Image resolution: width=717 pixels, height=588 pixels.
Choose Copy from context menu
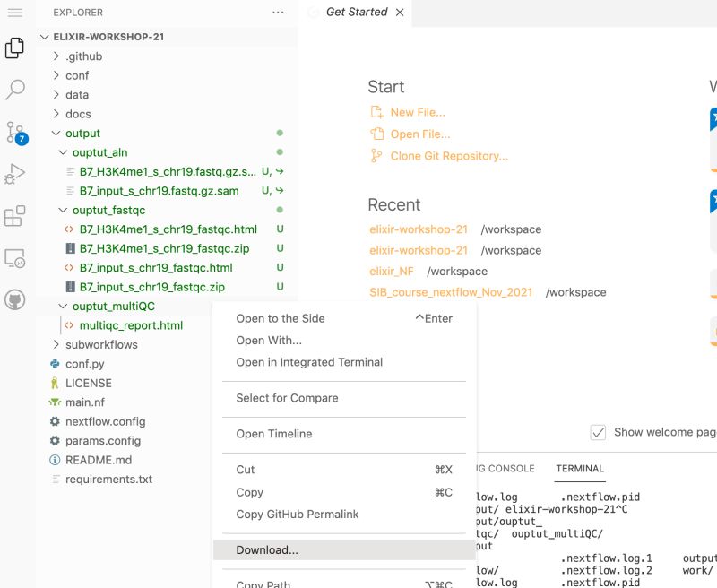click(344, 492)
